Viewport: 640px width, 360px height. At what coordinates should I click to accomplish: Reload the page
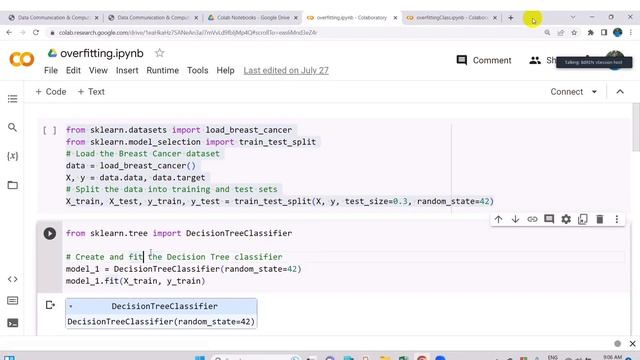pos(36,32)
